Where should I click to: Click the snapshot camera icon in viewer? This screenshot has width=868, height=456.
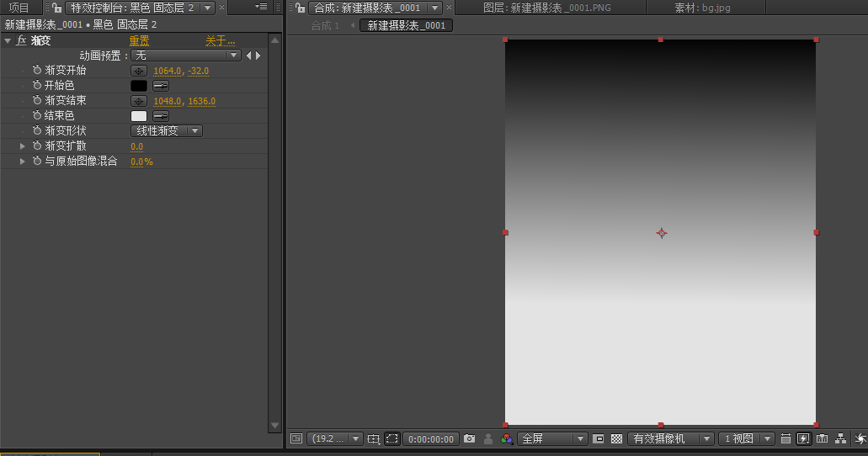[470, 439]
